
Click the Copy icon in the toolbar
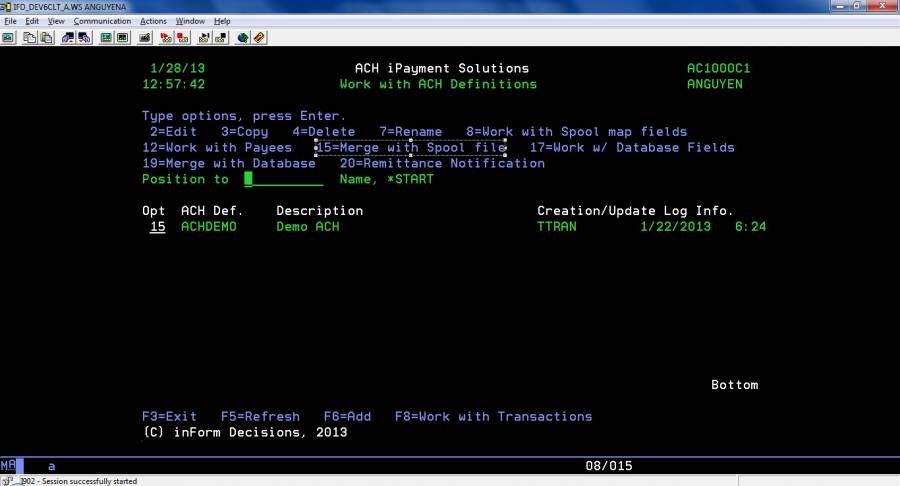tap(30, 38)
